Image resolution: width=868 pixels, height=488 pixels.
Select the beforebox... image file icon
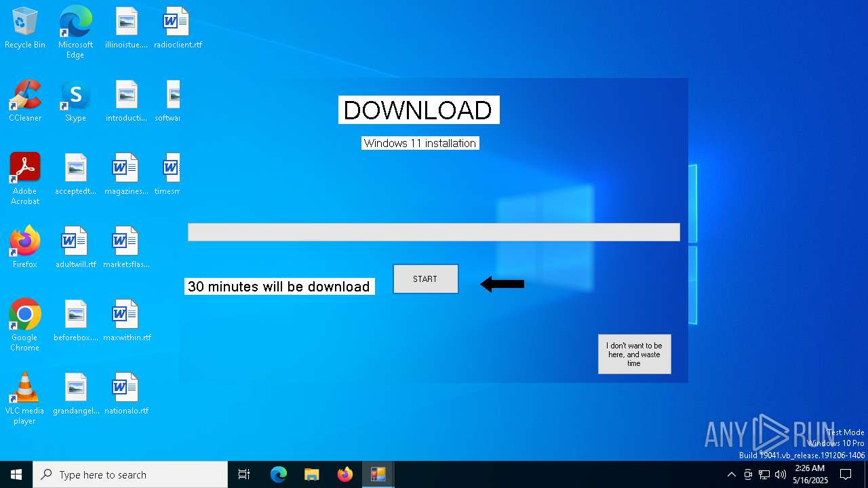pos(75,321)
